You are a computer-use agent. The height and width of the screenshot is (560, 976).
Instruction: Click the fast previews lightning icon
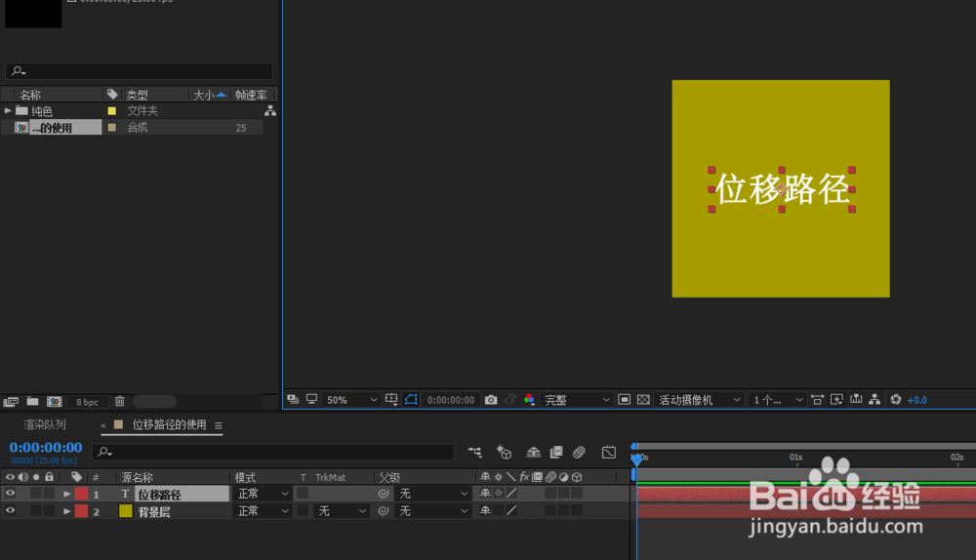[836, 399]
